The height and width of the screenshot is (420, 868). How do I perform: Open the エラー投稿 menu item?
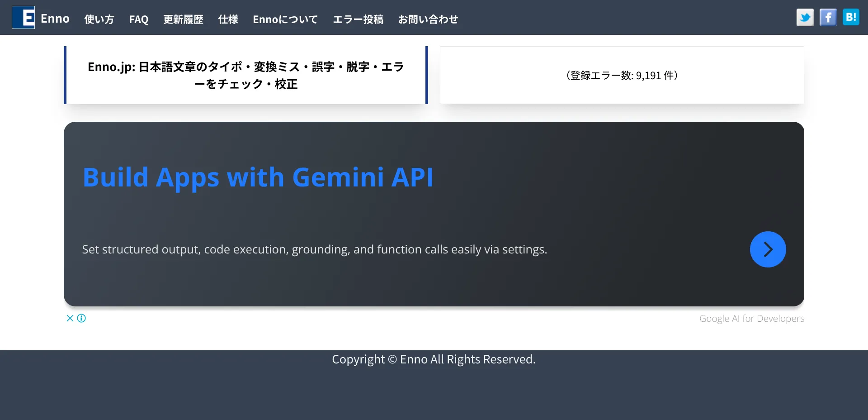[358, 19]
